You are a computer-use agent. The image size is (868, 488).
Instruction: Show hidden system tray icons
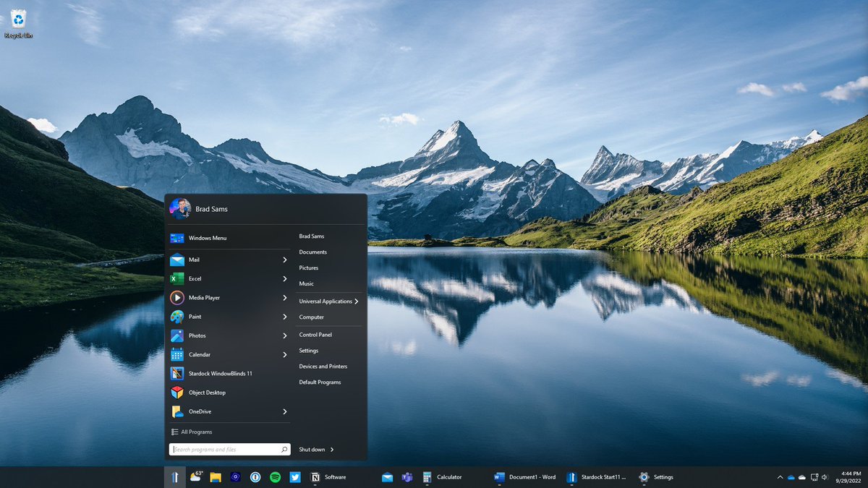(780, 477)
